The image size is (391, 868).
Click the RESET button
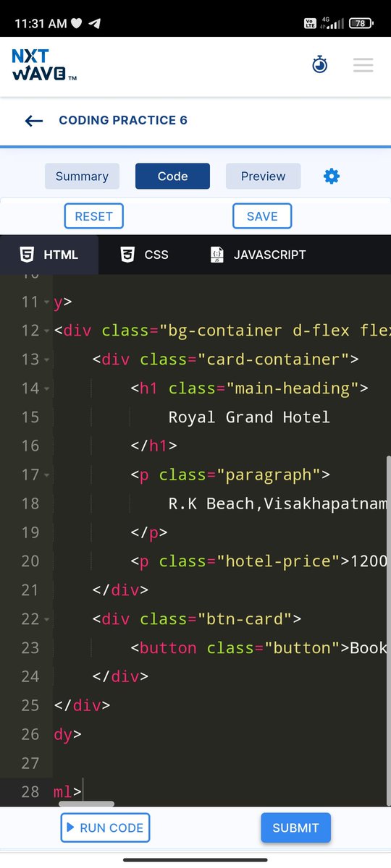pos(94,216)
